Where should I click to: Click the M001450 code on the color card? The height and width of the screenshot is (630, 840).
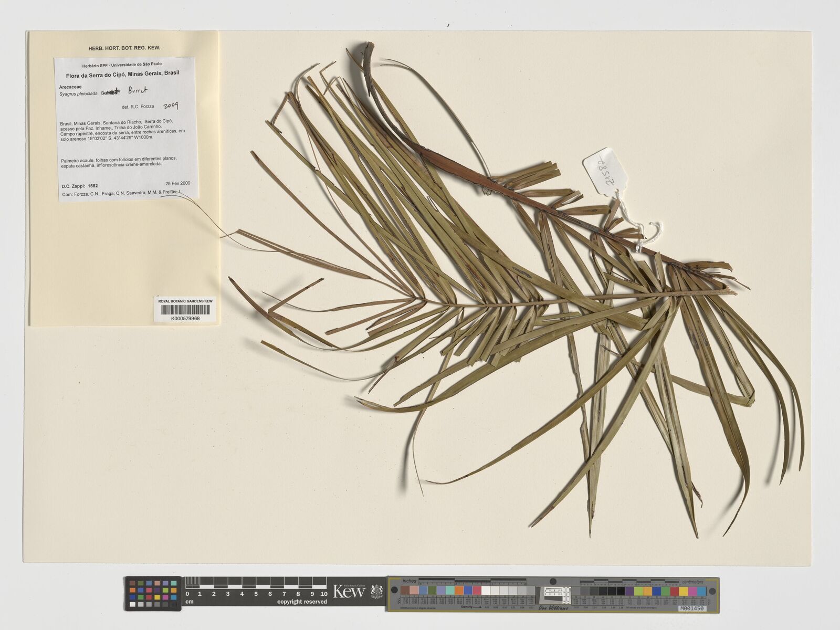click(x=691, y=607)
